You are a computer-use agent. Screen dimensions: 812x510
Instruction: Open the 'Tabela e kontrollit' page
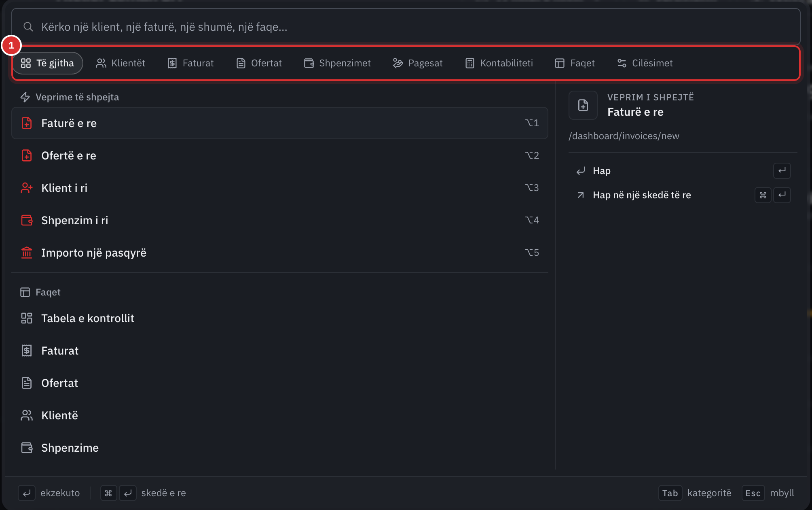(x=280, y=318)
